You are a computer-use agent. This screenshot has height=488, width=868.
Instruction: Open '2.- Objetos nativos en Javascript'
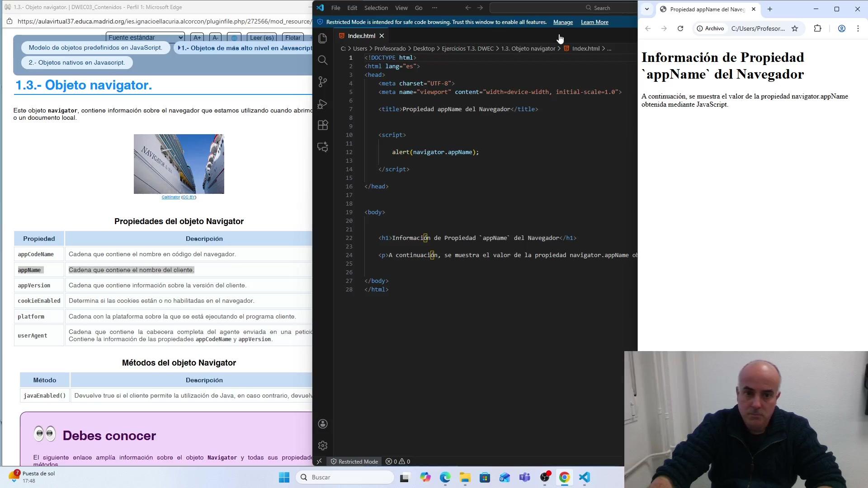[77, 63]
